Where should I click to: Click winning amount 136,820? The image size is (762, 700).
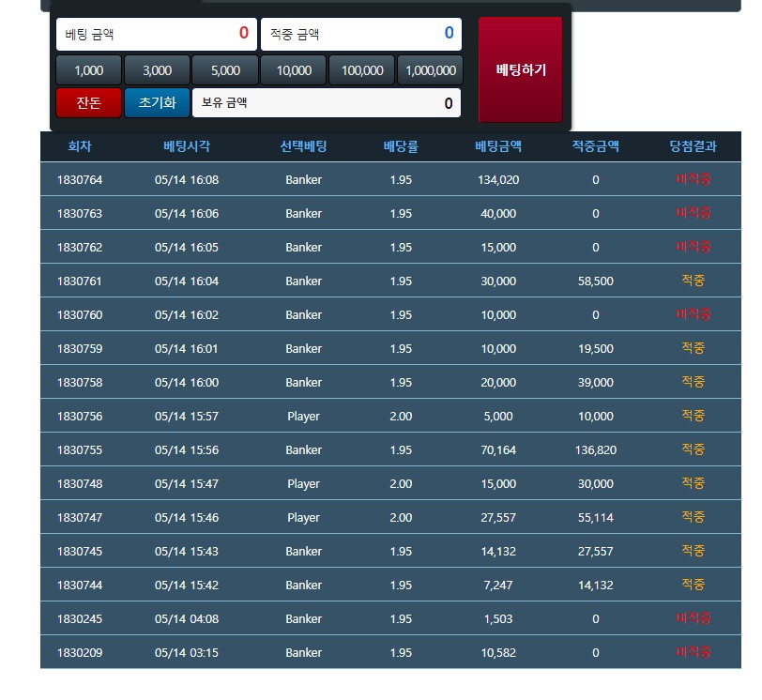click(x=596, y=449)
